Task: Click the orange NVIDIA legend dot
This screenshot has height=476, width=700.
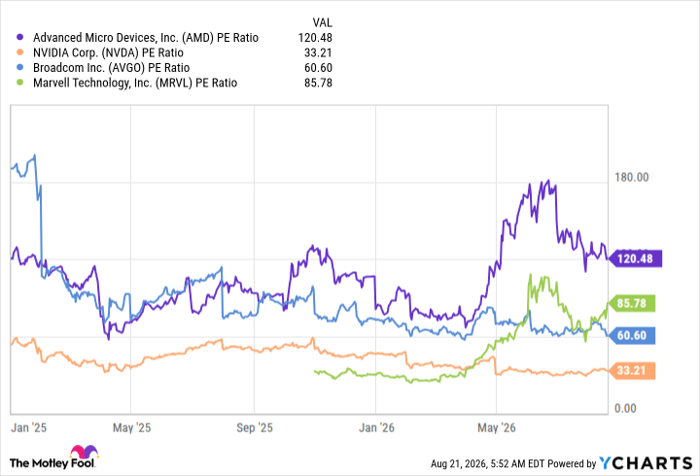Action: coord(20,53)
